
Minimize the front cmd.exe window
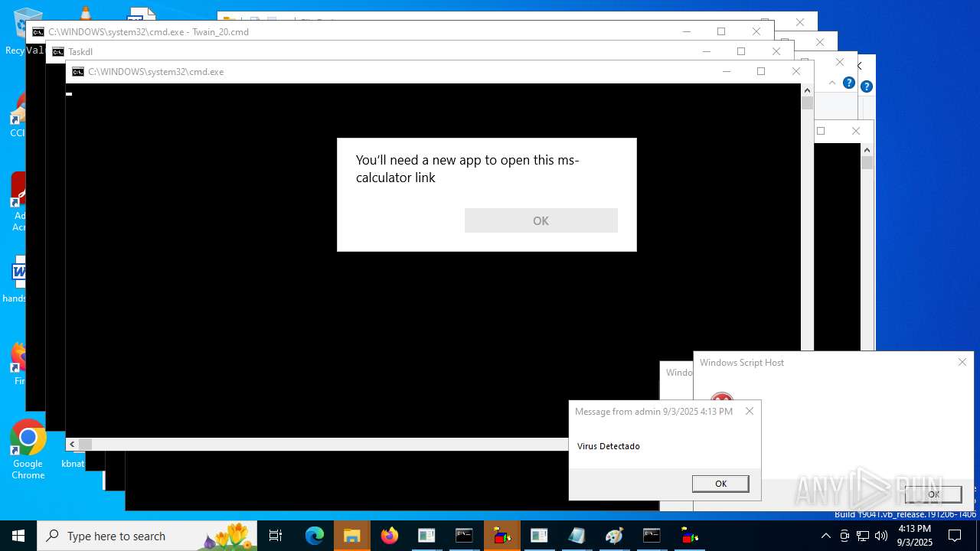(726, 71)
